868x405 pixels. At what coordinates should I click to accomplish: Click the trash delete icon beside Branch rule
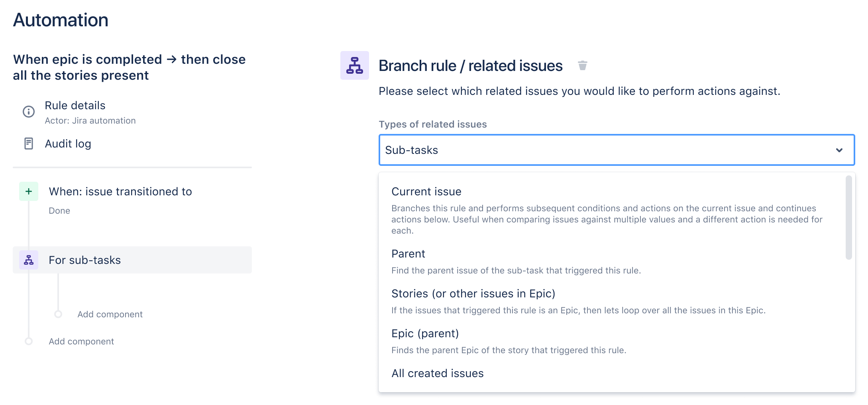click(582, 65)
